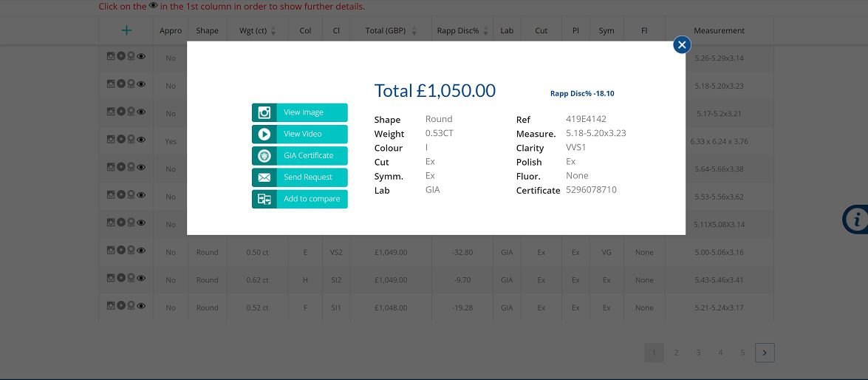Go to page 4 in pagination

click(x=720, y=353)
